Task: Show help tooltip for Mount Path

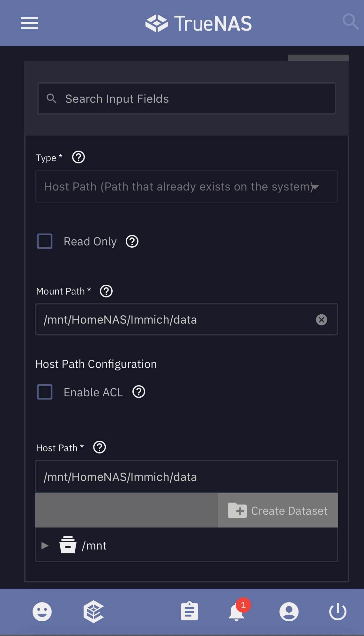Action: click(x=106, y=291)
